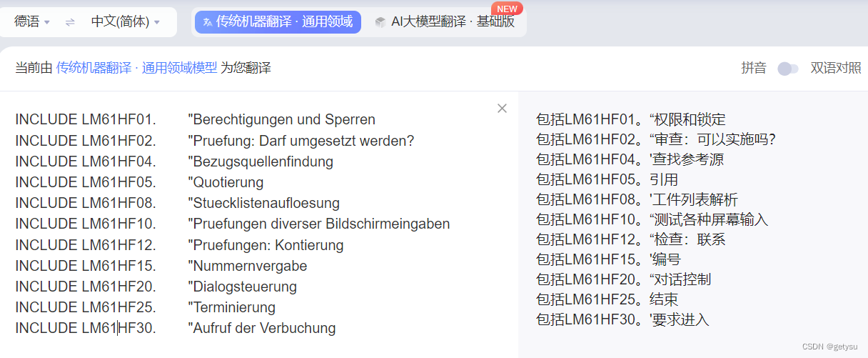Swap source and target languages

pos(70,22)
